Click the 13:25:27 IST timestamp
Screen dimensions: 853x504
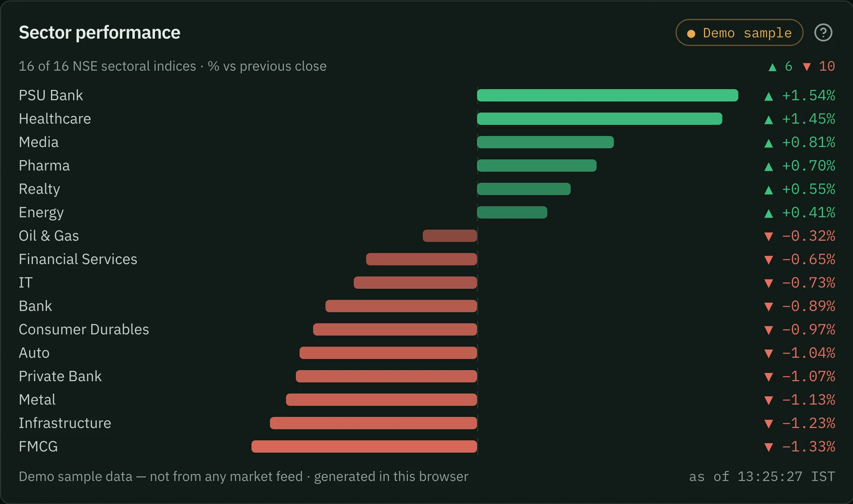[x=786, y=476]
